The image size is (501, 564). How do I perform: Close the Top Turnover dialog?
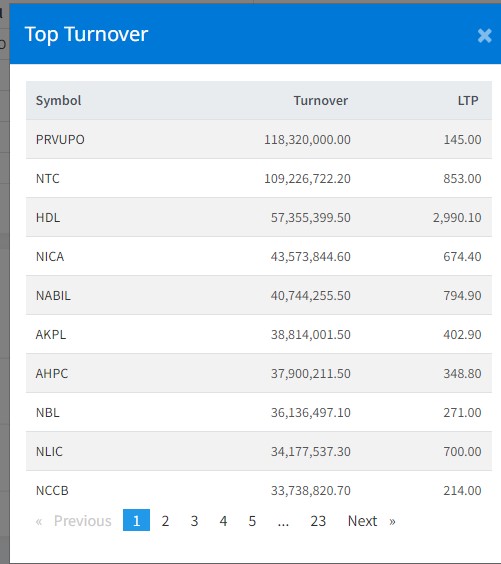point(484,36)
